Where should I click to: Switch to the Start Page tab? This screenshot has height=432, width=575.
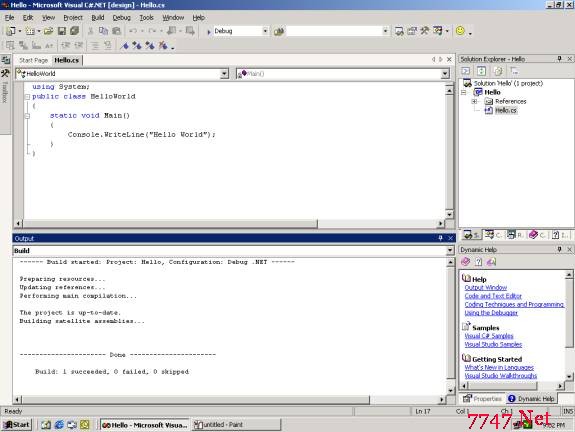(x=33, y=60)
